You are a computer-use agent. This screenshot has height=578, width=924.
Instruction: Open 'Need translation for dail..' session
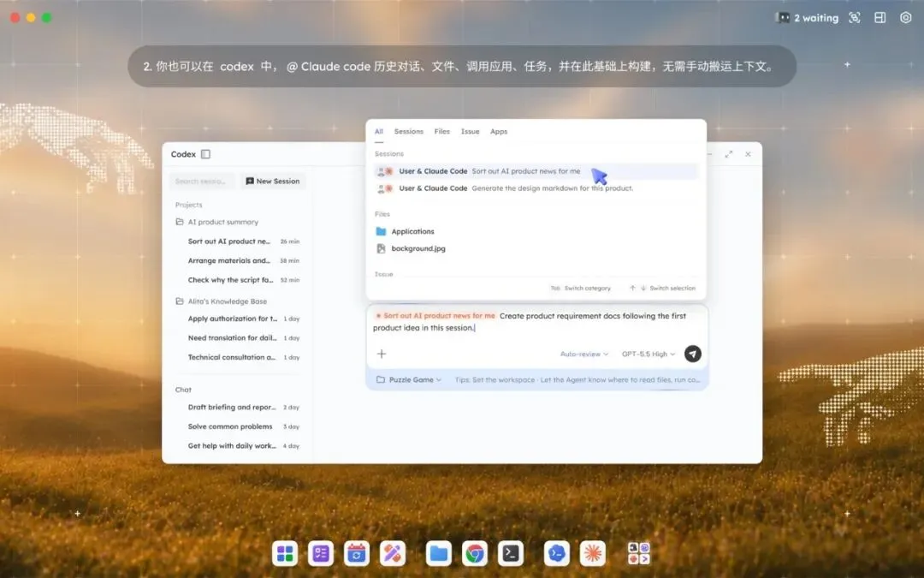(243, 338)
